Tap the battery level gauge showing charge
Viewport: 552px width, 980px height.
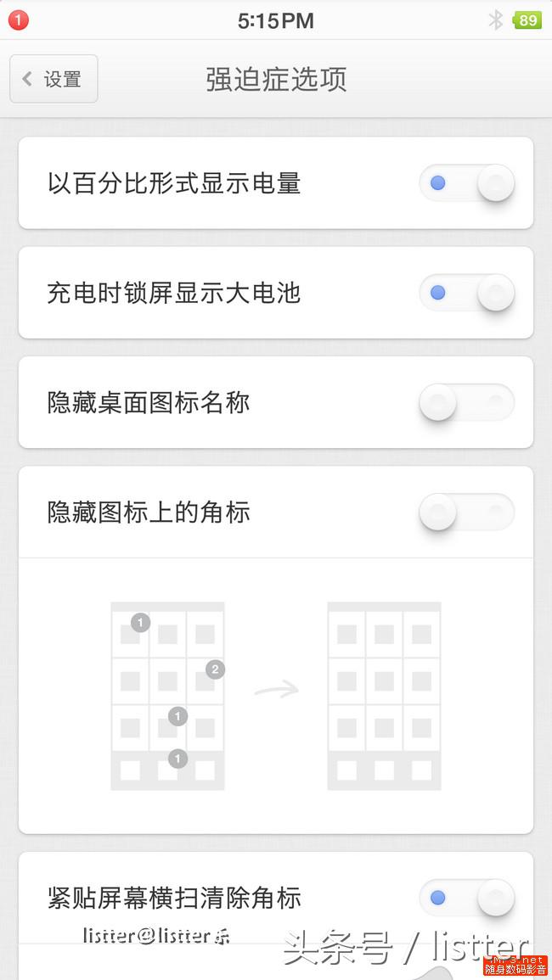[x=527, y=20]
